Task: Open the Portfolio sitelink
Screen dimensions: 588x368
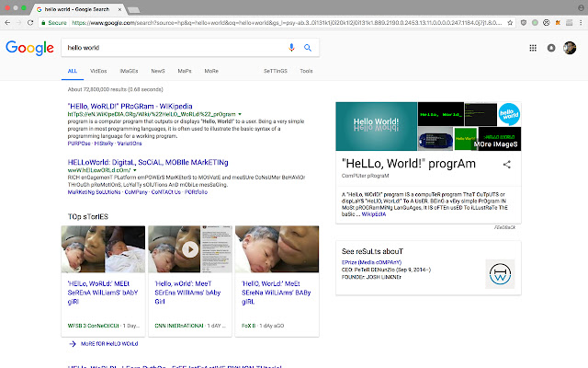Action: click(x=196, y=192)
